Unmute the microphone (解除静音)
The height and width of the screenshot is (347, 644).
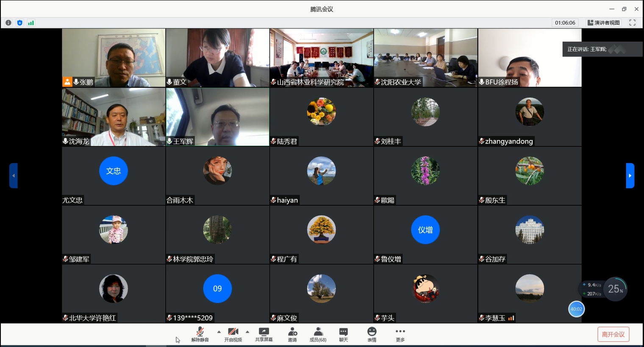click(x=200, y=334)
